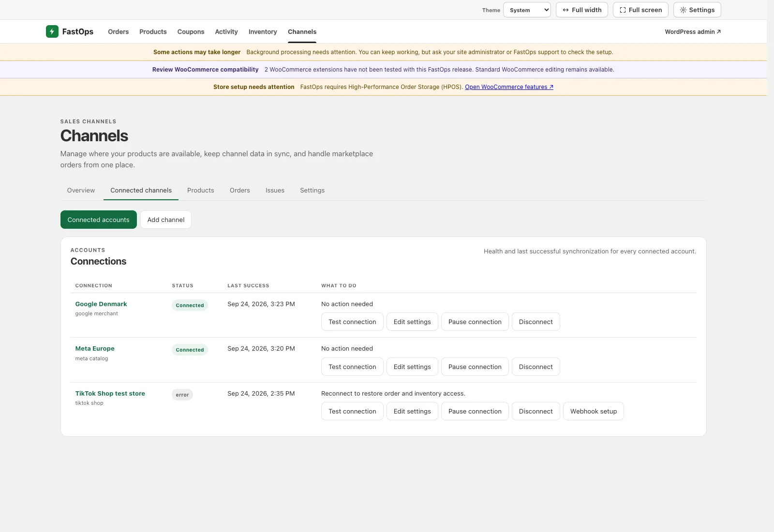Viewport: 774px width, 532px height.
Task: Click 'No action needed' in the Meta Europe row
Action: coord(347,349)
